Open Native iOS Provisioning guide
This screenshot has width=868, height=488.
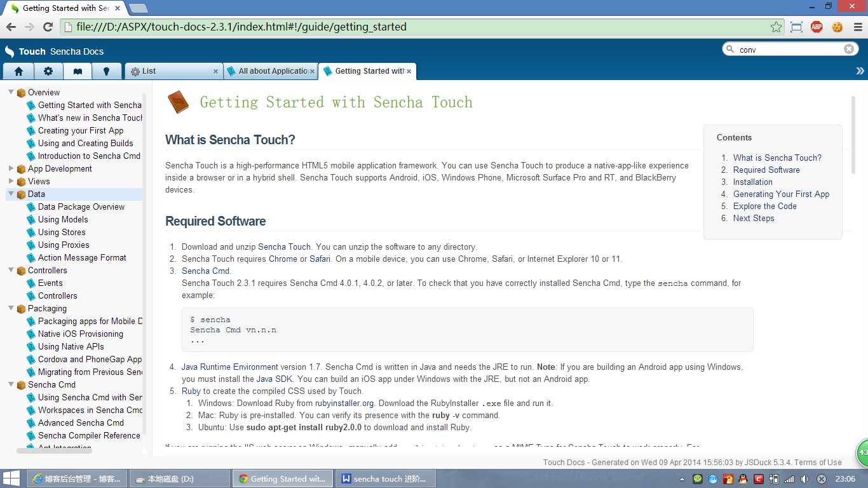(81, 334)
